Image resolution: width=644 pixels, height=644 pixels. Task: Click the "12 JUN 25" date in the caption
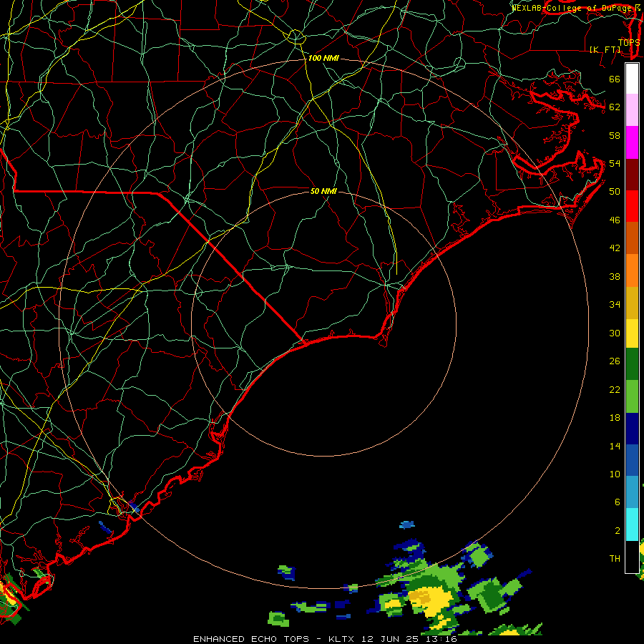391,639
